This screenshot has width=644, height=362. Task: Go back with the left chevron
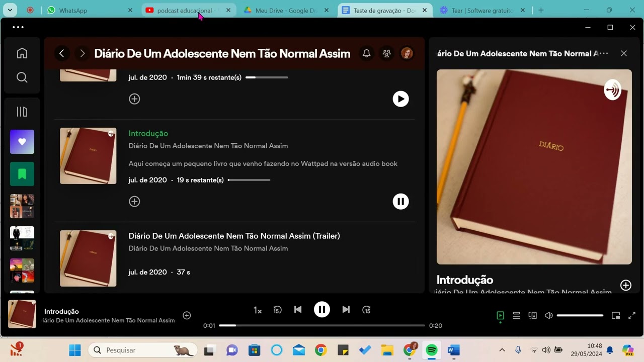62,53
